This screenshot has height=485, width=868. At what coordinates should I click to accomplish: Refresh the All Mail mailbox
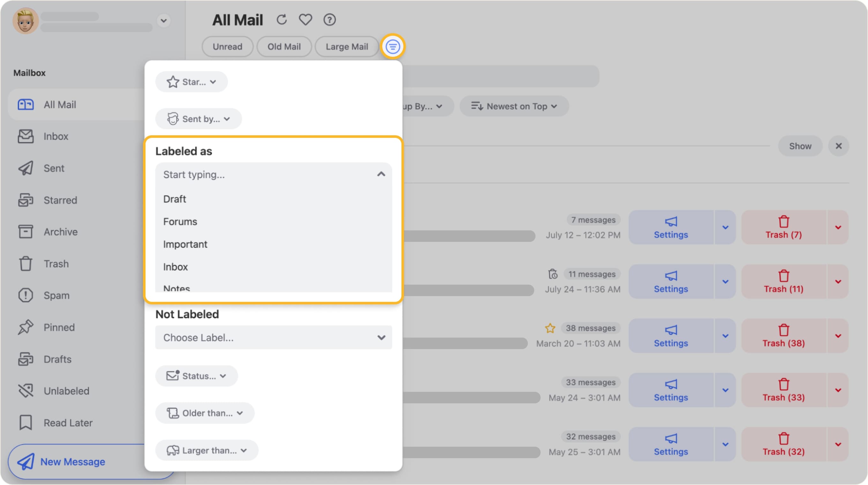[282, 19]
